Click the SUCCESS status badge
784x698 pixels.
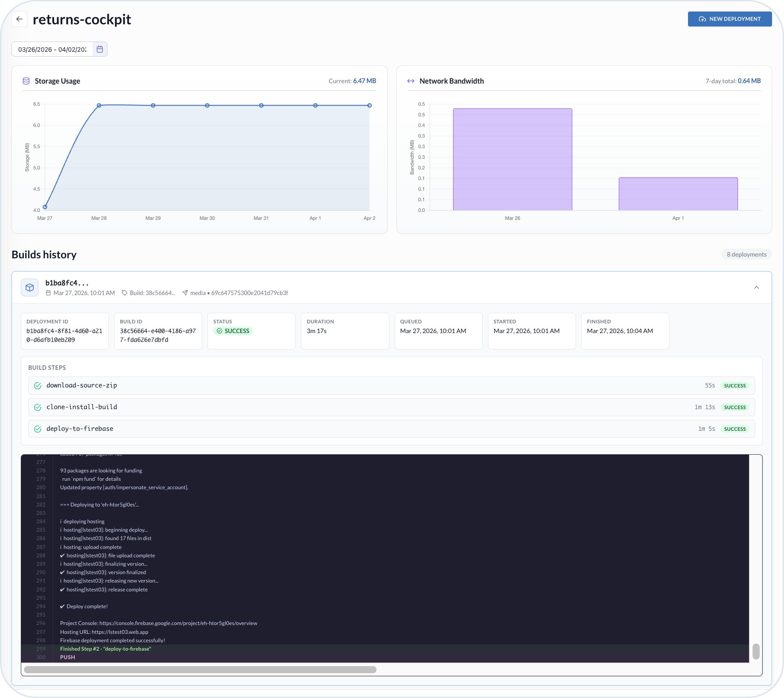pos(233,331)
